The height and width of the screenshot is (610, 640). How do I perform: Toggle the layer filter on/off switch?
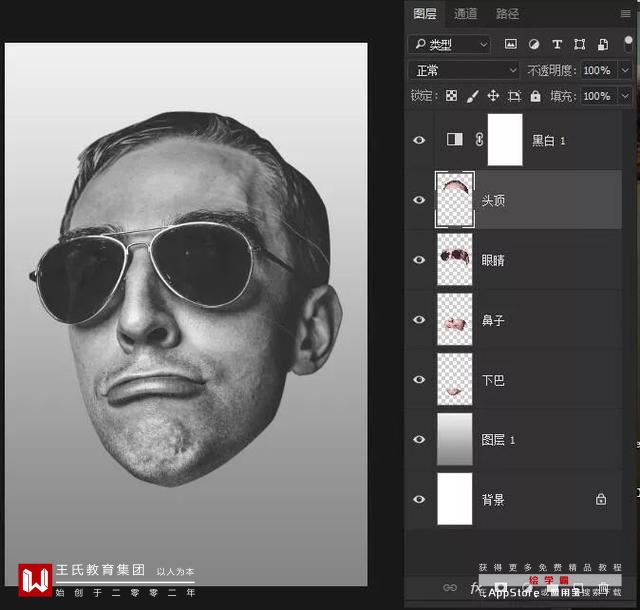pos(629,44)
